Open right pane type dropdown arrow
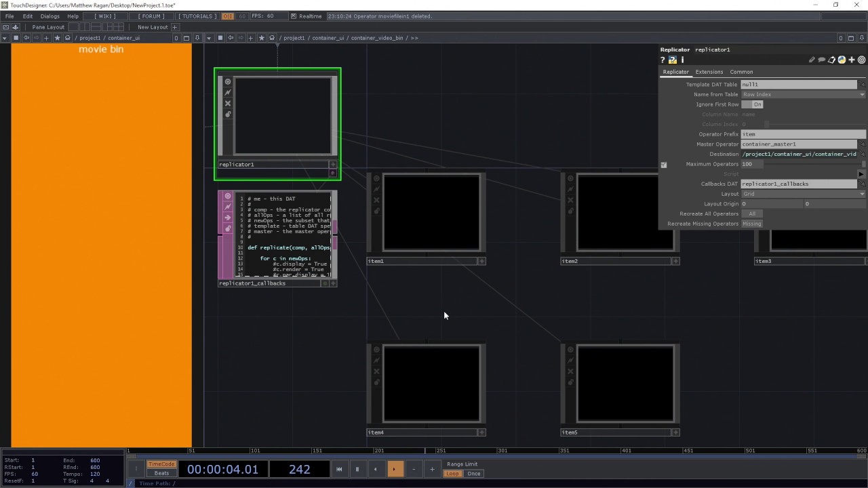Viewport: 868px width, 488px height. [209, 38]
